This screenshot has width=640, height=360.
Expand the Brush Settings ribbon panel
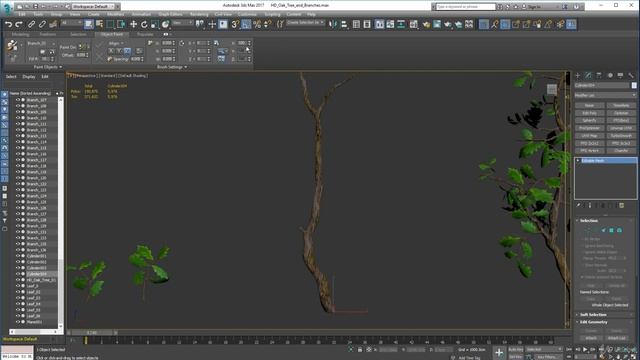coord(172,67)
